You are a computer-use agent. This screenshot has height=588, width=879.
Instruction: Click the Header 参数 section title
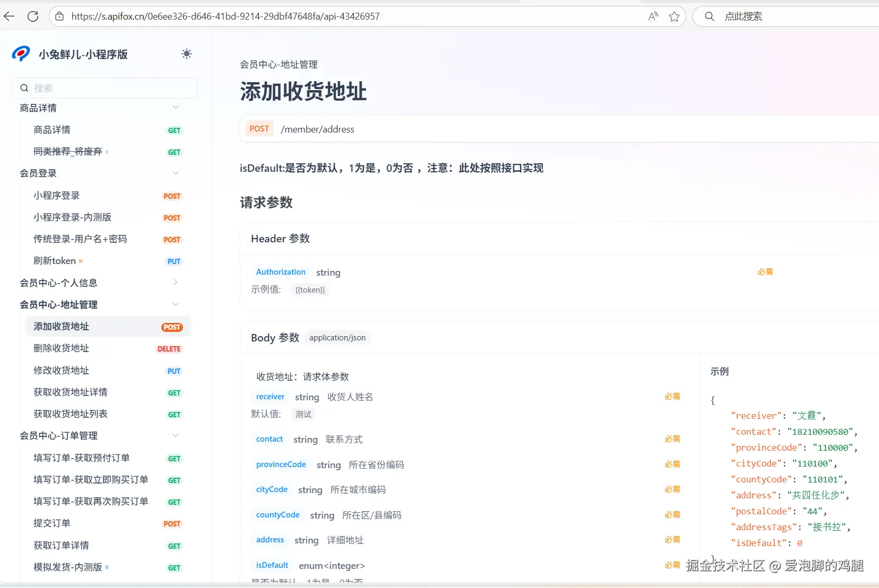[280, 239]
